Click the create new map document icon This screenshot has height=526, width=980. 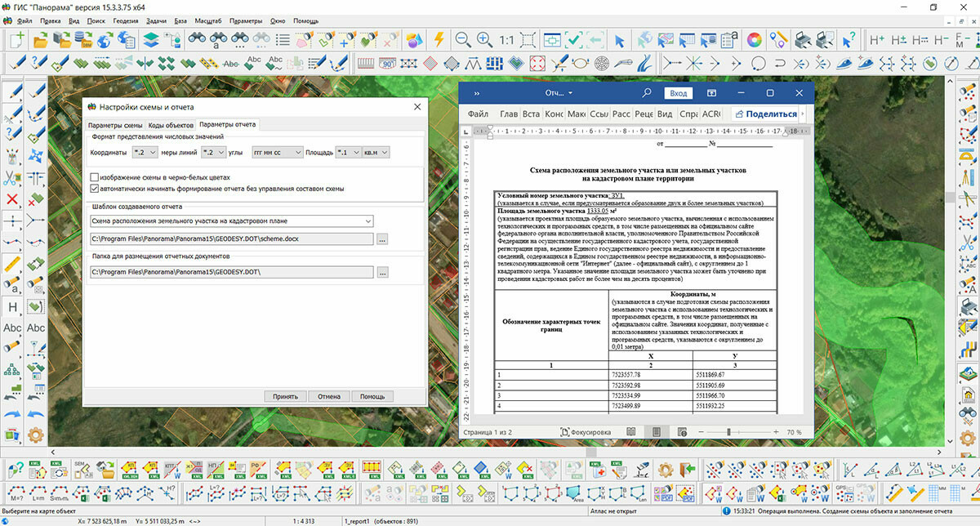(x=17, y=38)
